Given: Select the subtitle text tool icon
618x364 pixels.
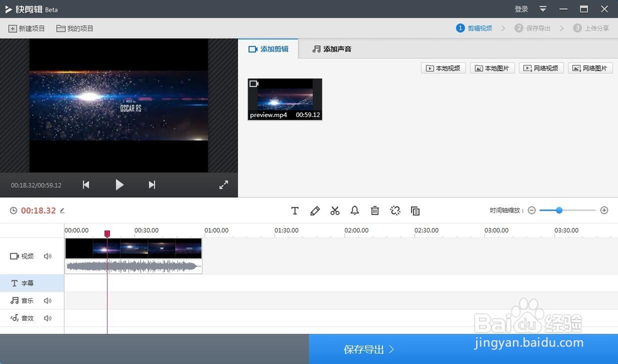Looking at the screenshot, I should (x=295, y=211).
